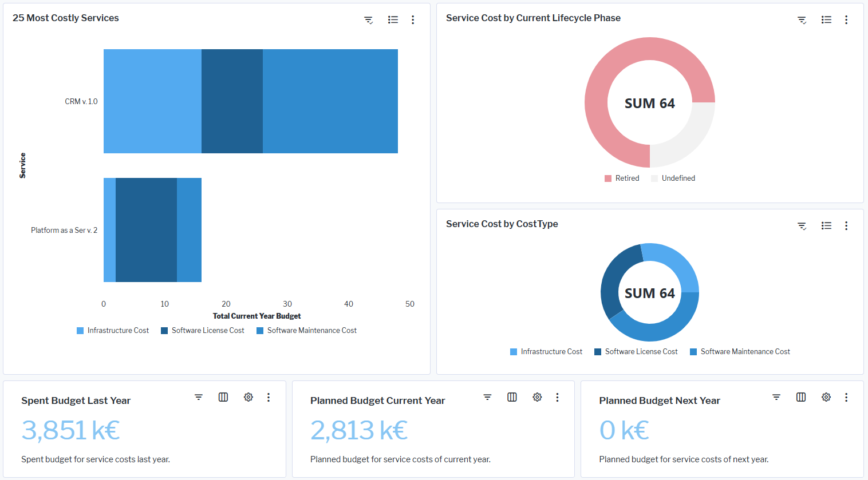The width and height of the screenshot is (868, 480).
Task: Open three-dot menu of Lifecycle Phase widget
Action: coord(846,20)
